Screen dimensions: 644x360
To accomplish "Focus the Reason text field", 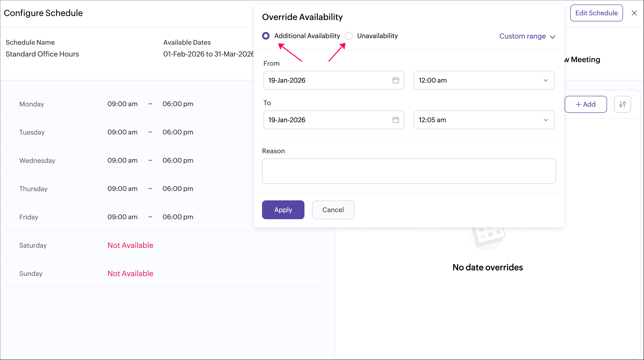I will (409, 171).
